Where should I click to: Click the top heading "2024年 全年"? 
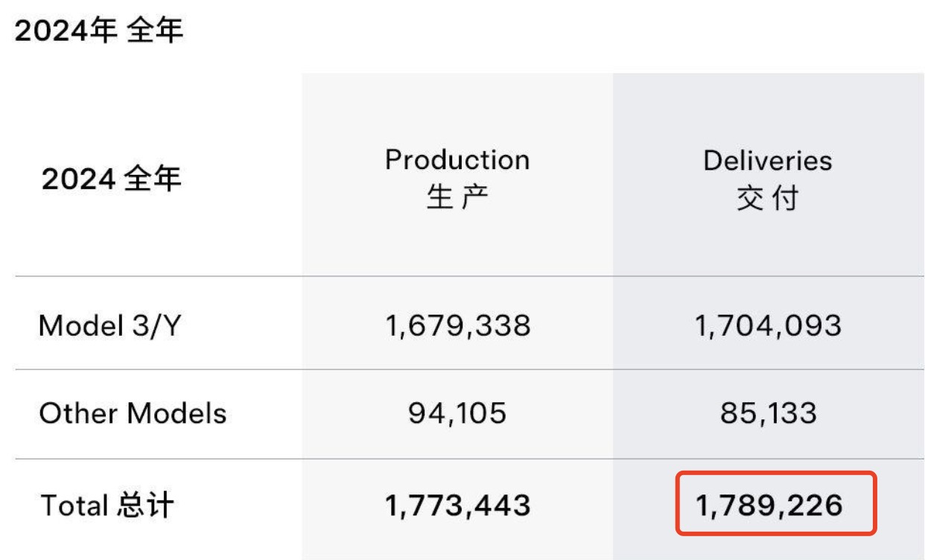99,31
